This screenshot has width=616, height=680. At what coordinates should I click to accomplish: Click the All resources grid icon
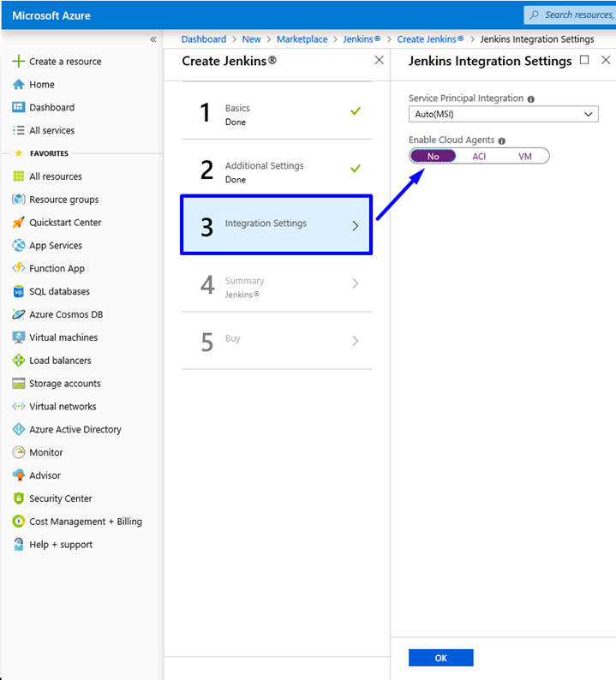[18, 176]
